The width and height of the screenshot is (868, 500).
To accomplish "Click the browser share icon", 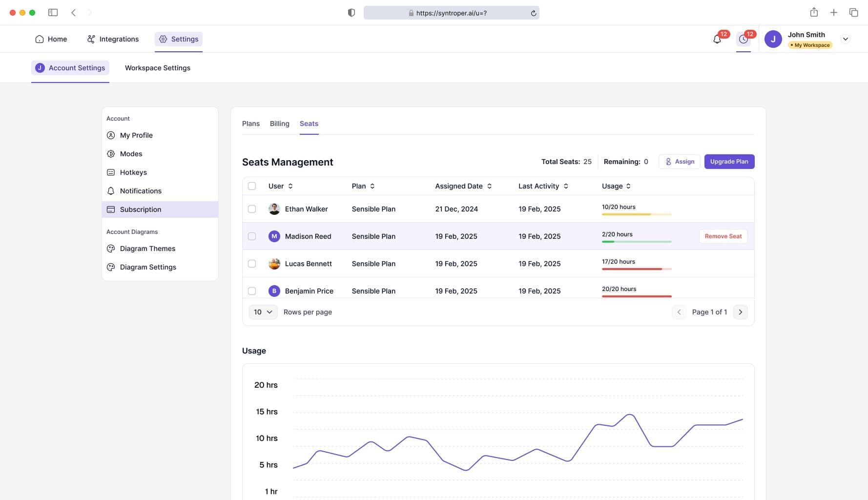I will click(x=814, y=13).
